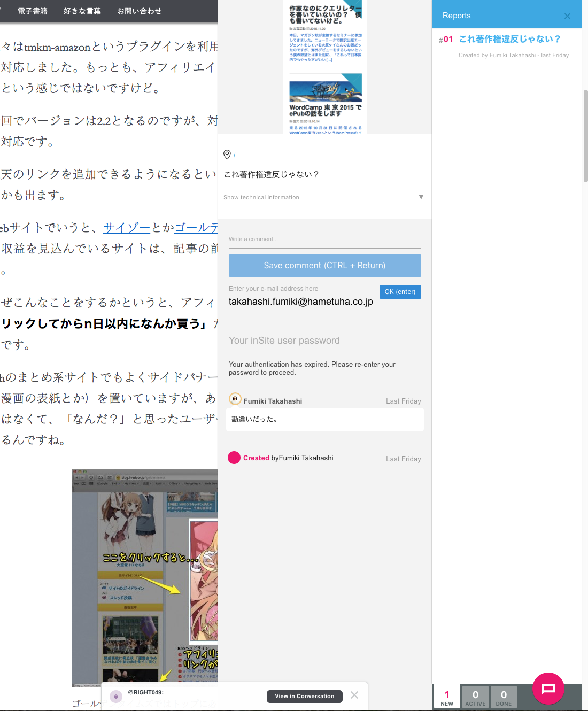This screenshot has height=711, width=588.
Task: Open report #01 これ著作権違反じゃない？
Action: coord(509,39)
